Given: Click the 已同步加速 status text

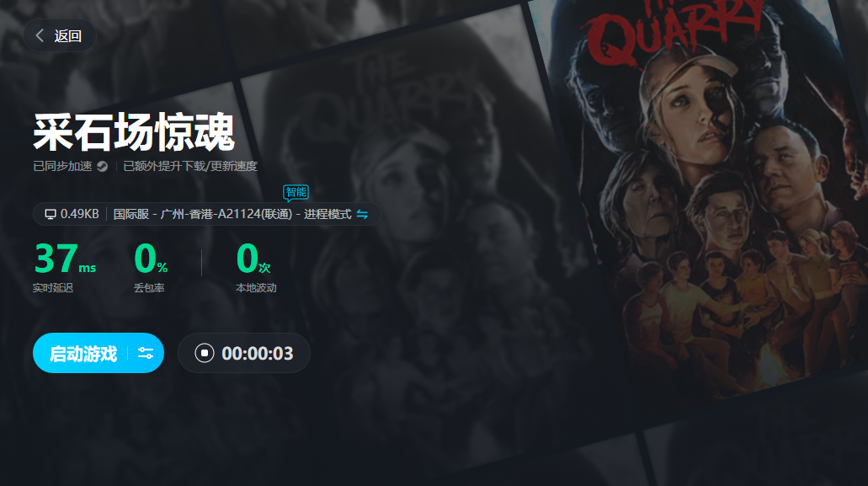Looking at the screenshot, I should point(62,166).
